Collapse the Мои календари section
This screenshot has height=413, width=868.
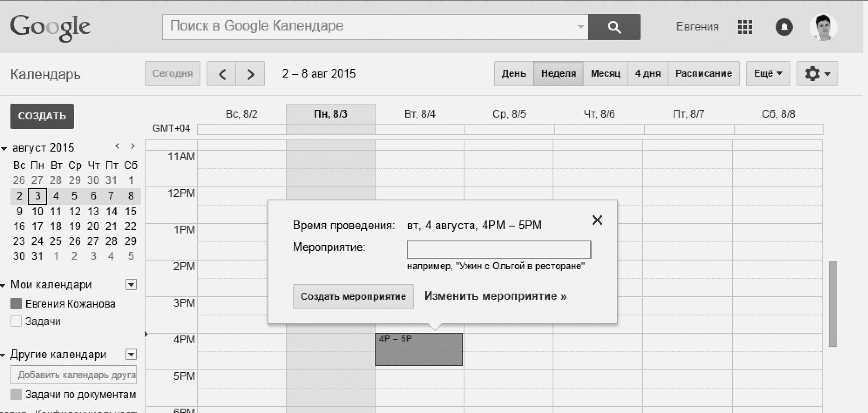3,286
